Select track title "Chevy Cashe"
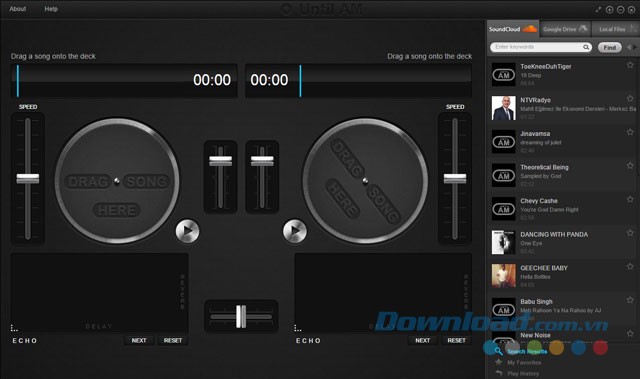 [x=539, y=201]
